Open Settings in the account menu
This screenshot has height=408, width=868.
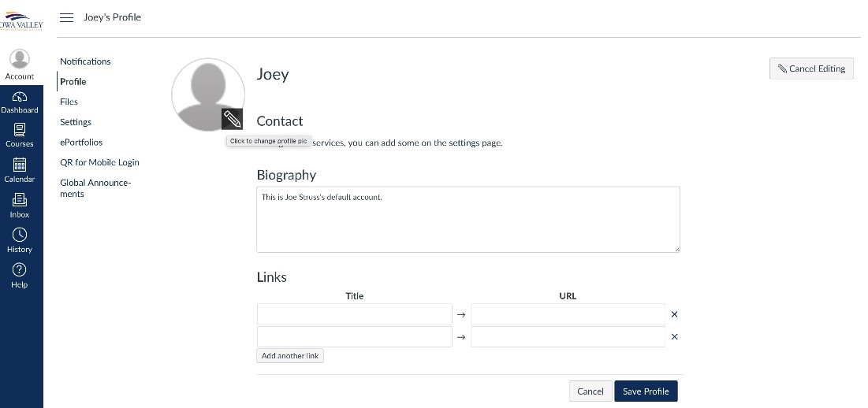coord(76,122)
